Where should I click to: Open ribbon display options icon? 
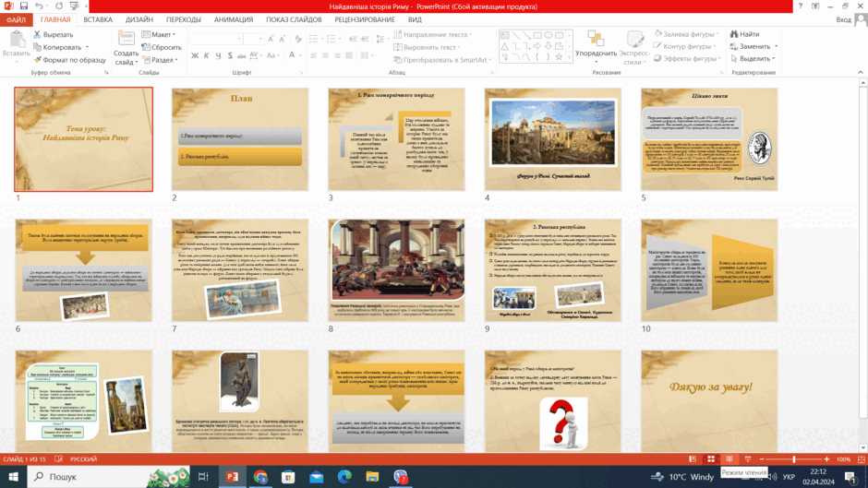[815, 6]
